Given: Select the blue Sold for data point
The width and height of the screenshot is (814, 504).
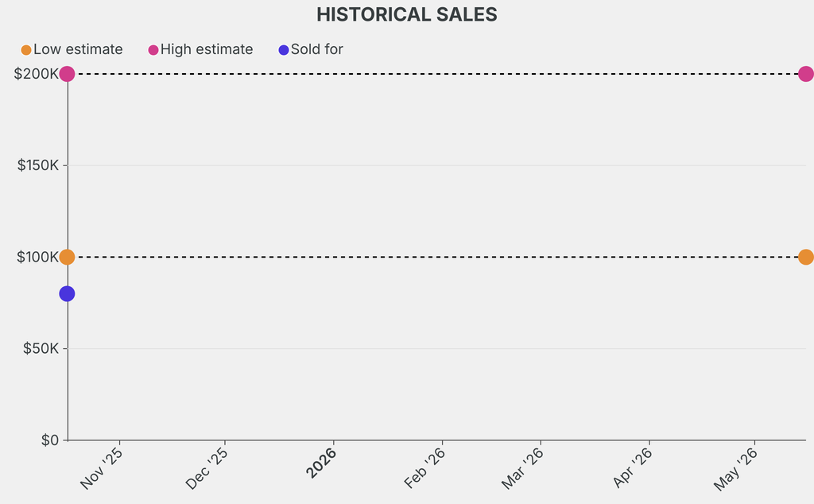Looking at the screenshot, I should click(67, 294).
